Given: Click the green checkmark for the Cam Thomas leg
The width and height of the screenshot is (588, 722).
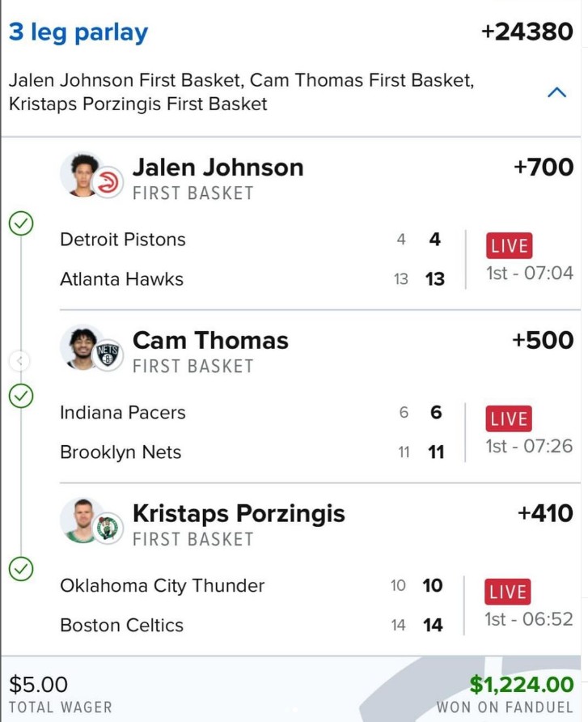Looking at the screenshot, I should 21,396.
